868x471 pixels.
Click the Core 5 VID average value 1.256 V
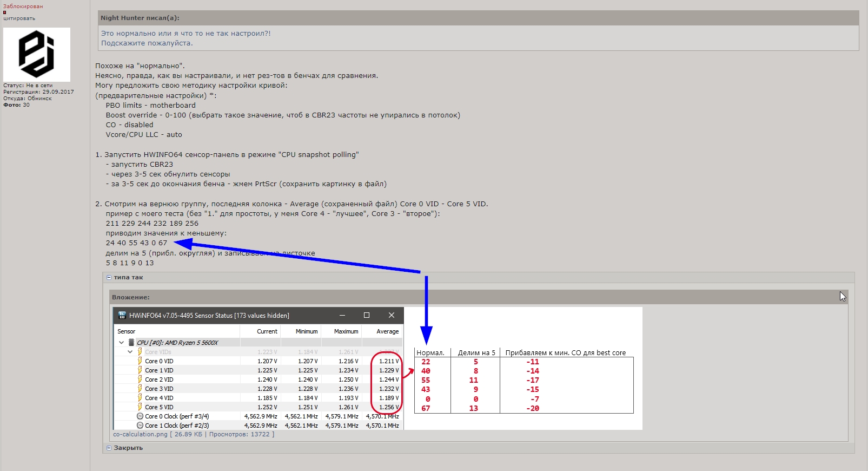point(389,407)
